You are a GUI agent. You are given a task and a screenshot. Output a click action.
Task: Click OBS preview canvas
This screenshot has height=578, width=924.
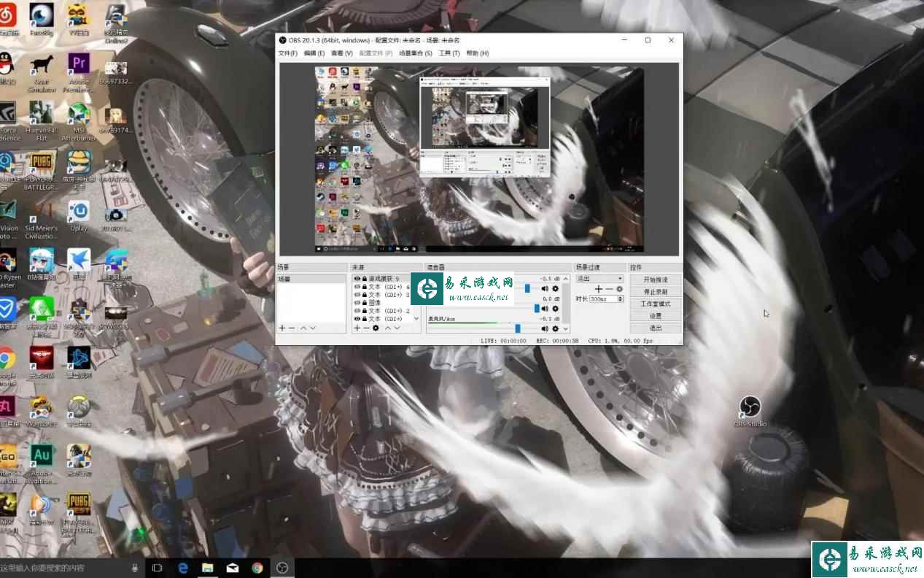pyautogui.click(x=479, y=159)
